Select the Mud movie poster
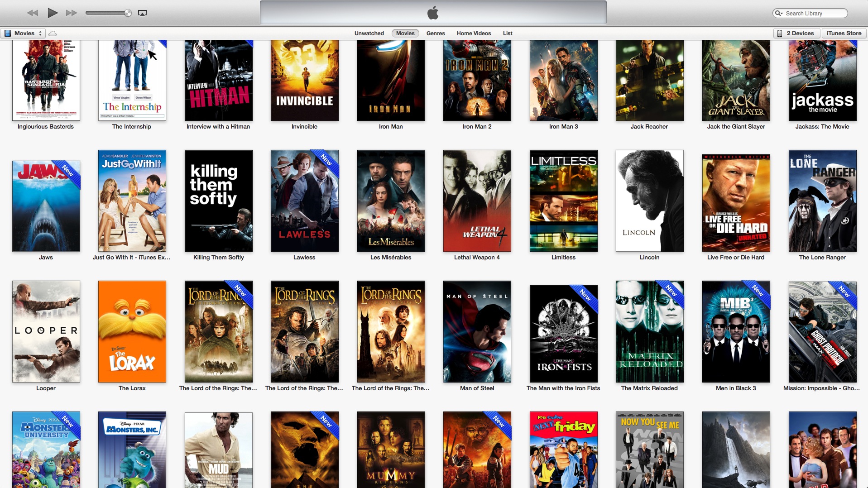868x488 pixels. click(219, 450)
